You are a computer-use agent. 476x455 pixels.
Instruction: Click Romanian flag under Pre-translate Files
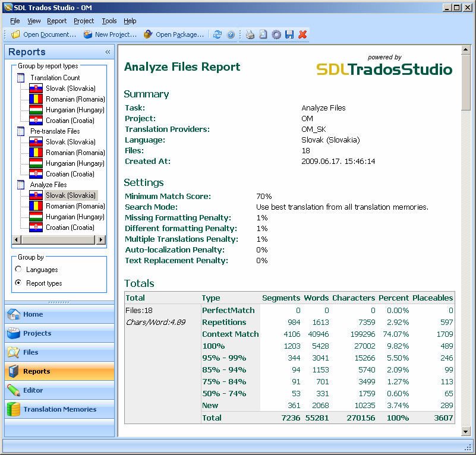tap(36, 153)
